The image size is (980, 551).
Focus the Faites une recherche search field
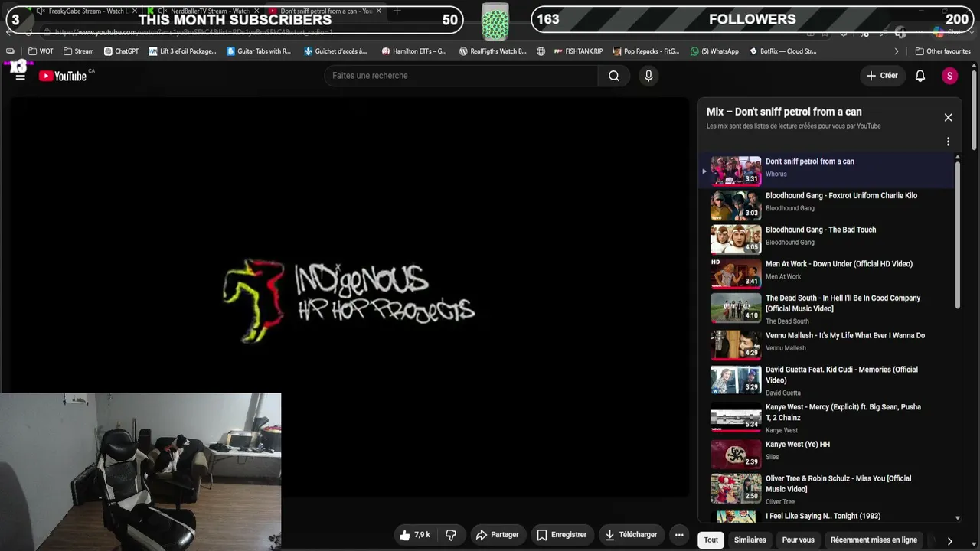click(x=461, y=76)
